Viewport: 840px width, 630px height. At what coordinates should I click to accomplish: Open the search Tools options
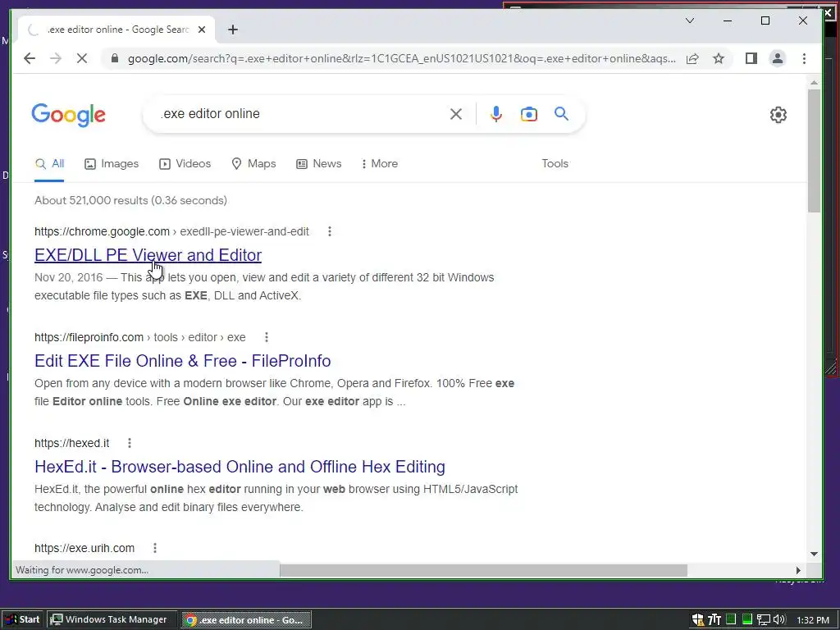[x=555, y=163]
